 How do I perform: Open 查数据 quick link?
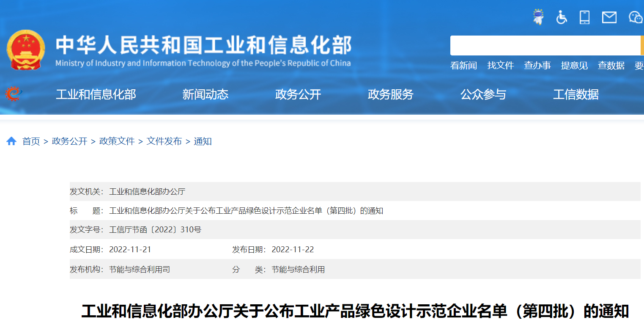pos(611,66)
